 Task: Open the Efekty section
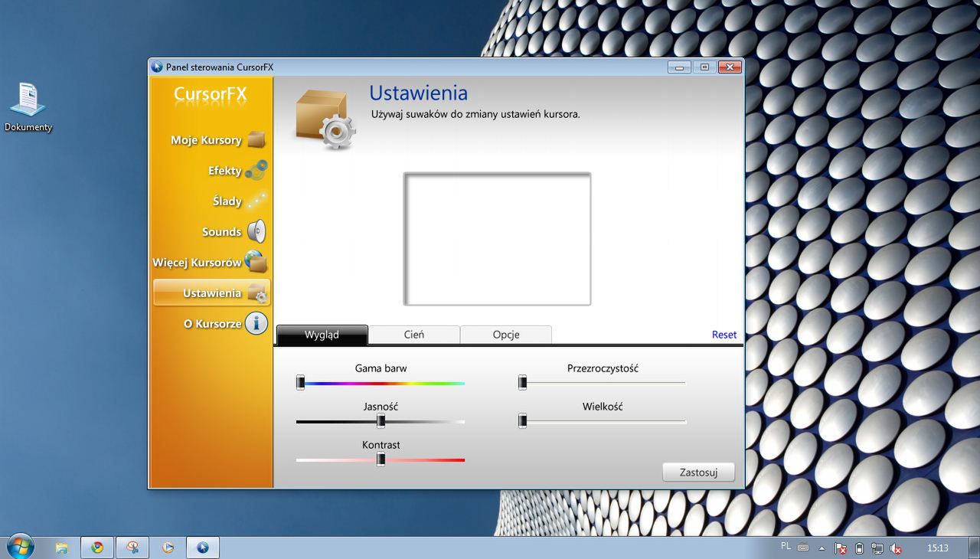[237, 171]
